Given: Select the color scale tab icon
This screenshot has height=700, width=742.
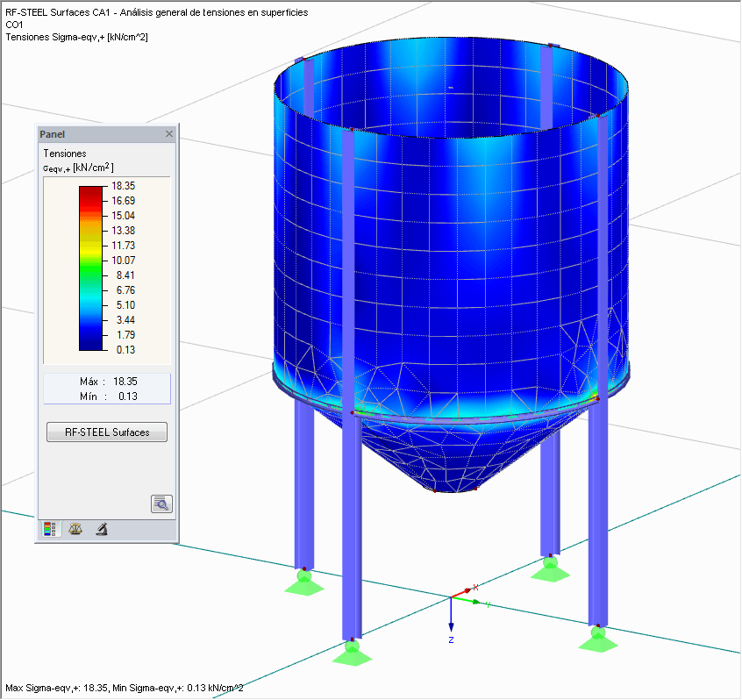Looking at the screenshot, I should coord(50,529).
